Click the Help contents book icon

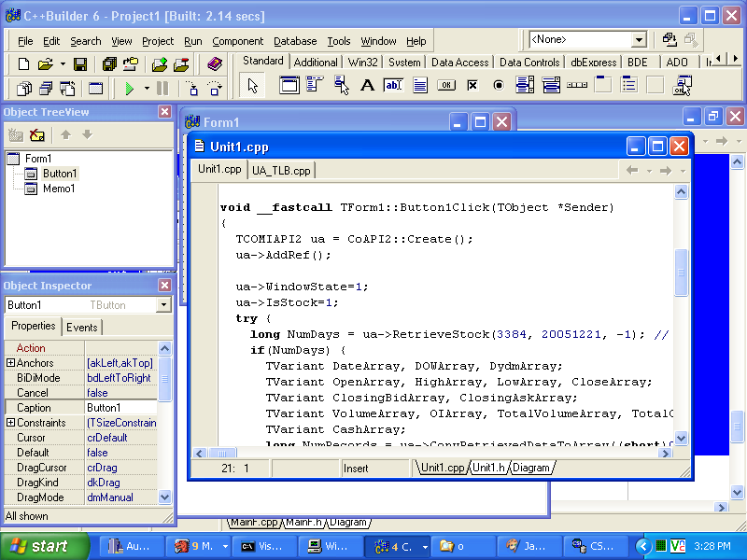(x=215, y=64)
